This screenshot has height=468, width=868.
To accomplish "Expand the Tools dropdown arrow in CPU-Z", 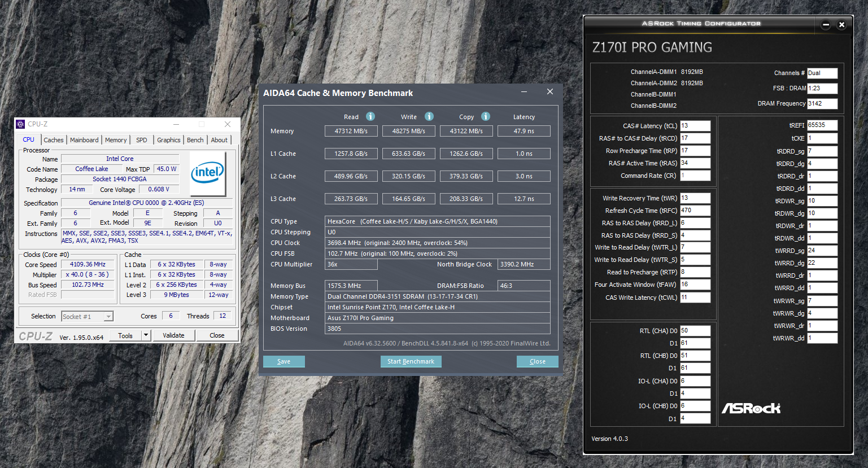I will click(x=146, y=335).
